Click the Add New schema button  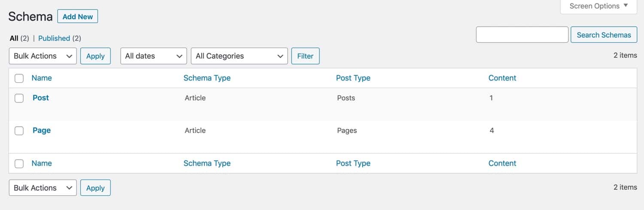point(78,17)
